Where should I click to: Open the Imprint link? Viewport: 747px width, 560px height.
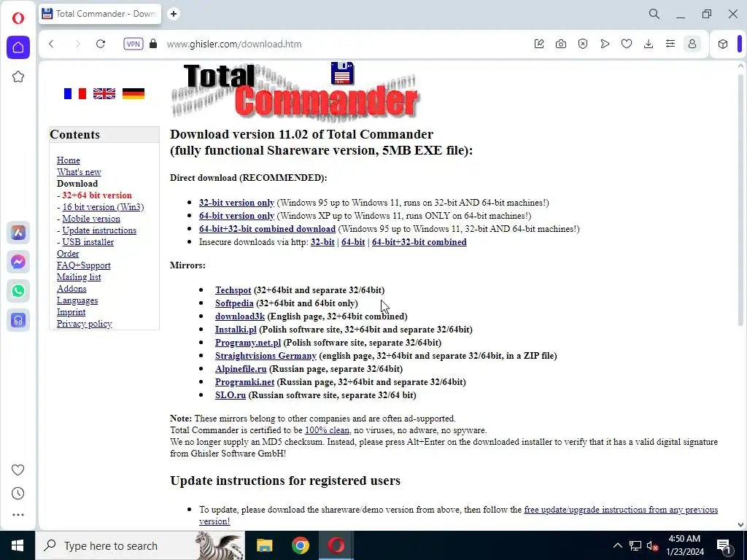tap(71, 312)
